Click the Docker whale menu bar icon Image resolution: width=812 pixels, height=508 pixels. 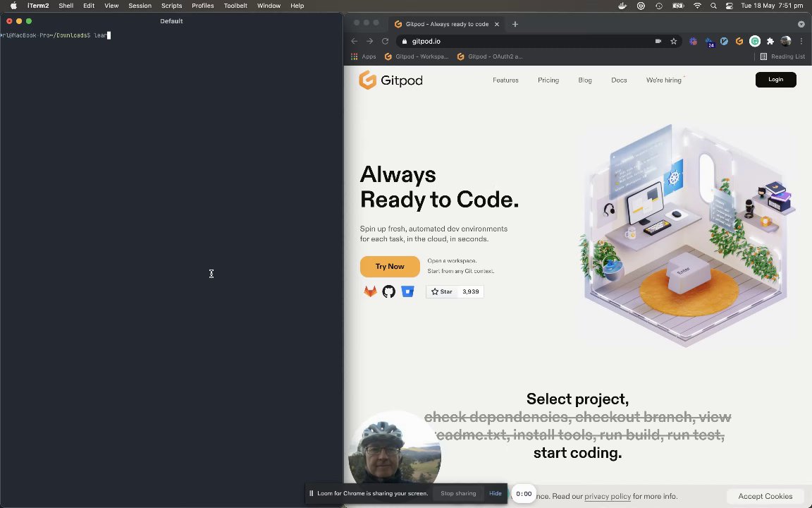pyautogui.click(x=622, y=6)
